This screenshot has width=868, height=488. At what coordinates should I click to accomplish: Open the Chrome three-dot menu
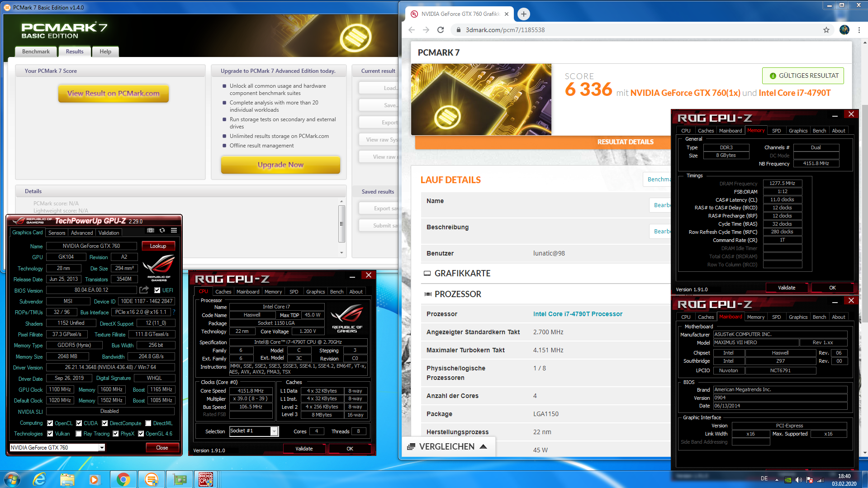(x=859, y=30)
